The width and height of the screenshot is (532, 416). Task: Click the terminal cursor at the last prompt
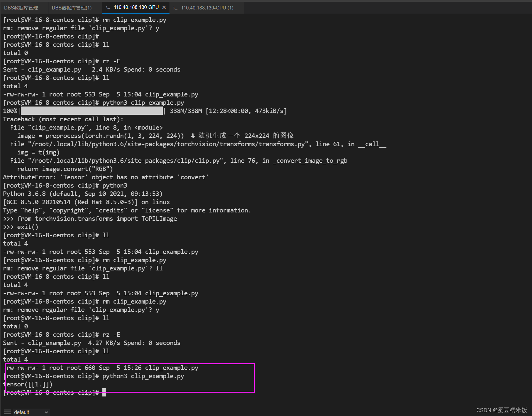coord(104,392)
